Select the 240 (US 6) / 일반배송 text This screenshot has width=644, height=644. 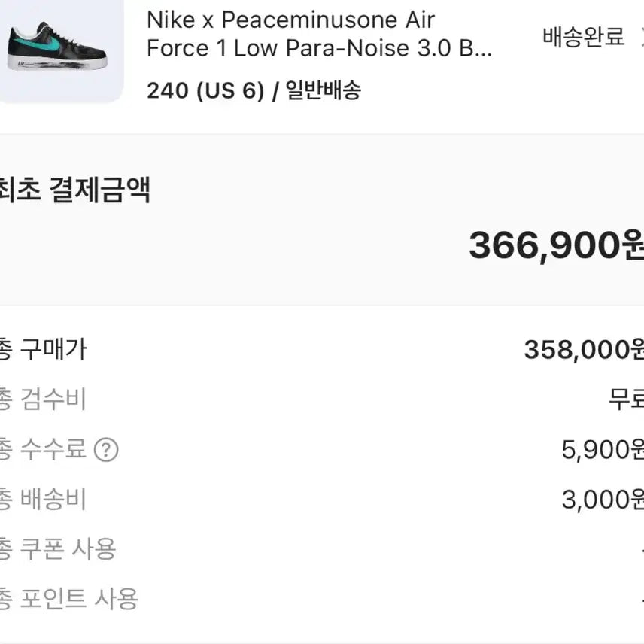pyautogui.click(x=254, y=90)
